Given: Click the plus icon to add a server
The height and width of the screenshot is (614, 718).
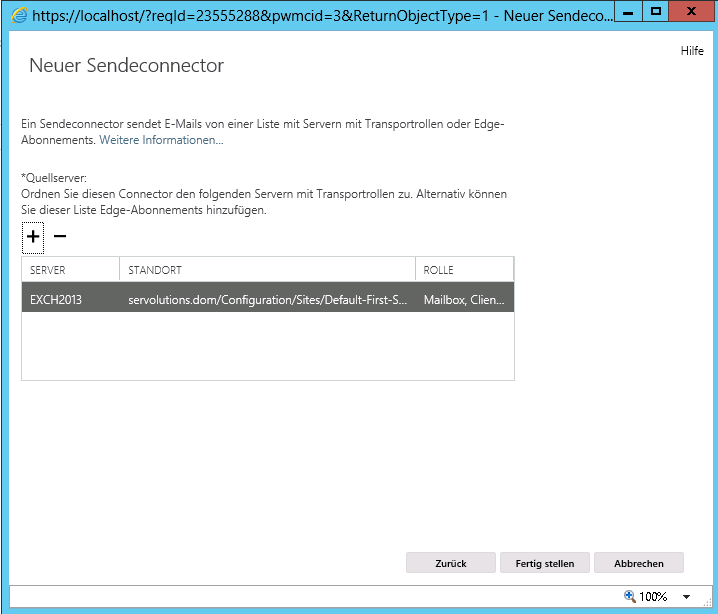Looking at the screenshot, I should point(33,237).
